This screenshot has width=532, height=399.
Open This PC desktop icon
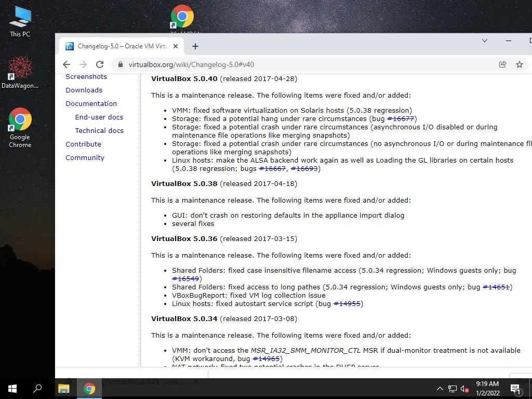pyautogui.click(x=20, y=21)
